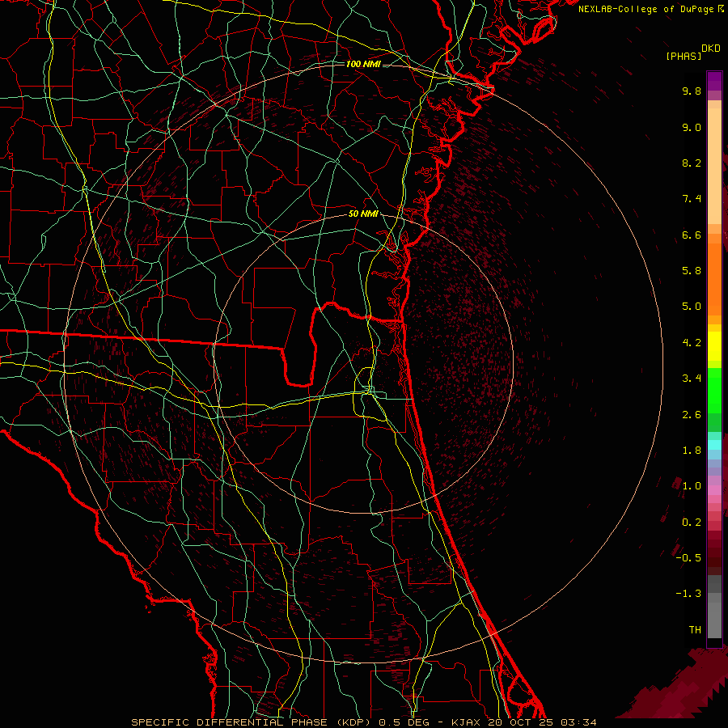Click the 9.8 value on the legend
Screen dimensions: 728x728
click(691, 91)
